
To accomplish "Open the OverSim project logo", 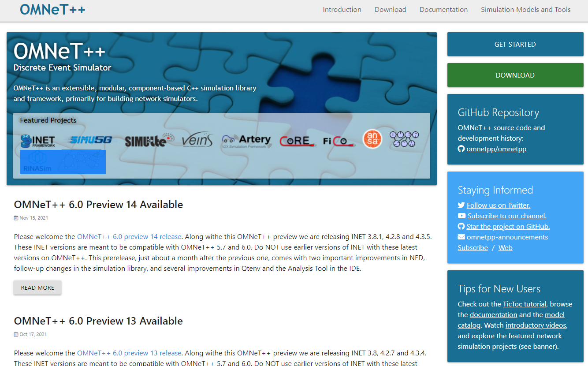I will pos(404,139).
